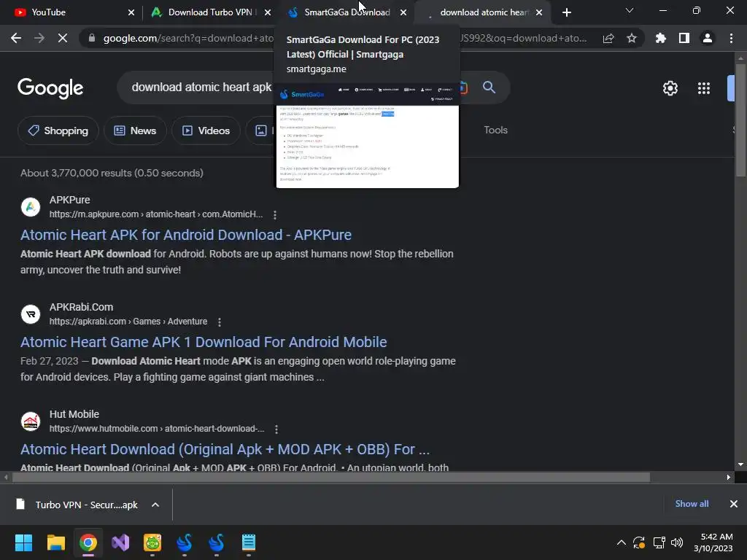747x560 pixels.
Task: Open Notepad from the taskbar
Action: pyautogui.click(x=249, y=542)
